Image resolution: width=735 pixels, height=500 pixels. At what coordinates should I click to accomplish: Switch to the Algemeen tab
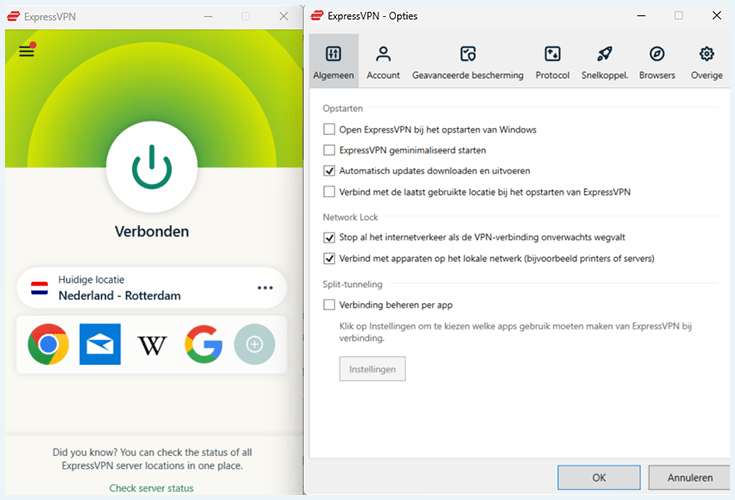(x=334, y=61)
